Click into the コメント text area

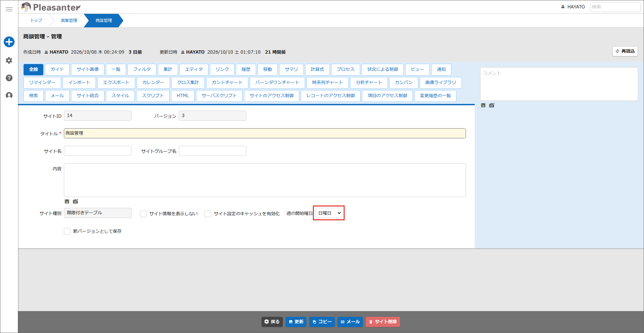[559, 84]
